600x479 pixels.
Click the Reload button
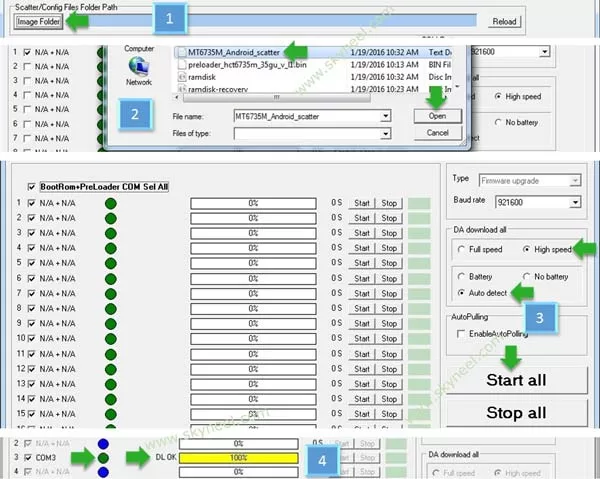(504, 21)
